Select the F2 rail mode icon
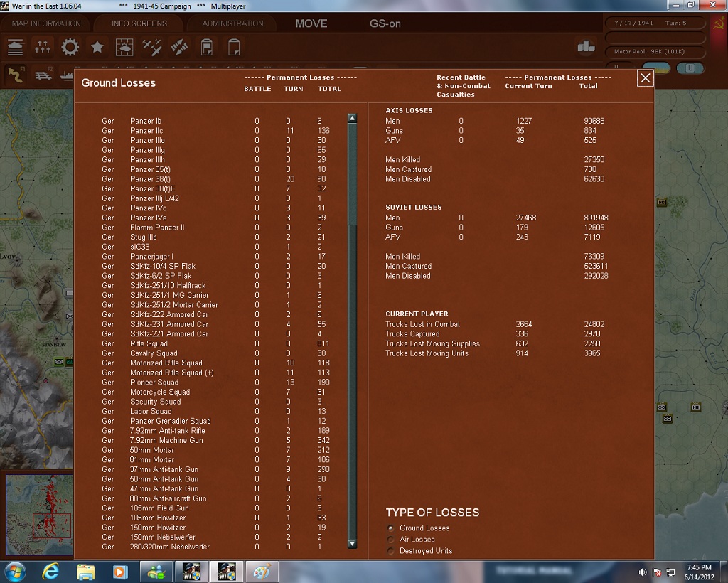This screenshot has width=728, height=583. pos(43,74)
